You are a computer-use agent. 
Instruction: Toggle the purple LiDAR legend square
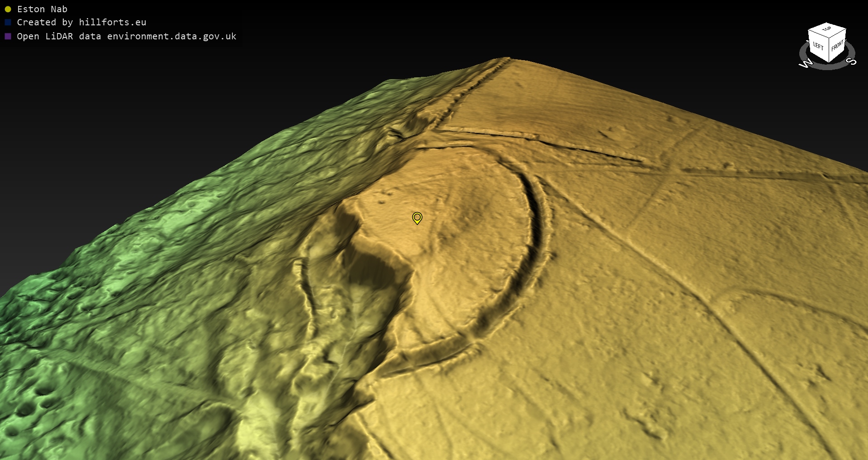(8, 36)
